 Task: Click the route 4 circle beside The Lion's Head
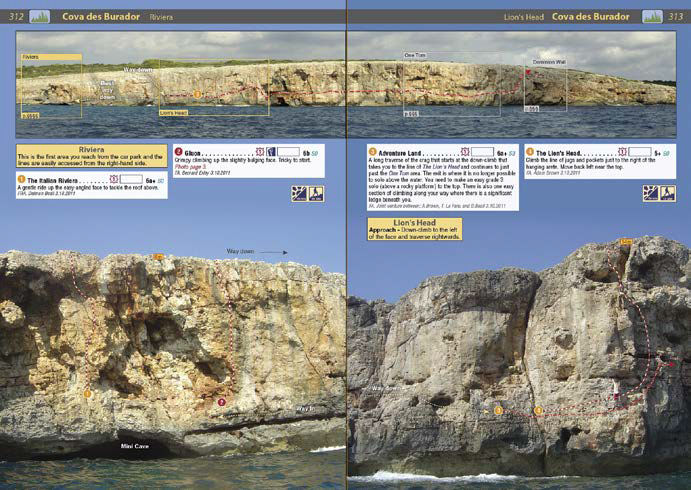tap(529, 152)
